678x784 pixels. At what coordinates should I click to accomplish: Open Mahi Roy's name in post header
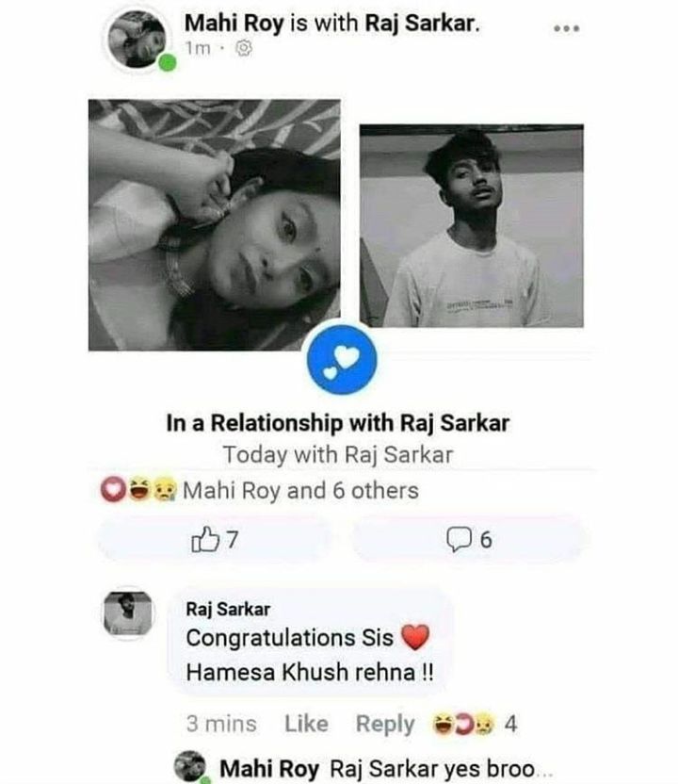(234, 21)
